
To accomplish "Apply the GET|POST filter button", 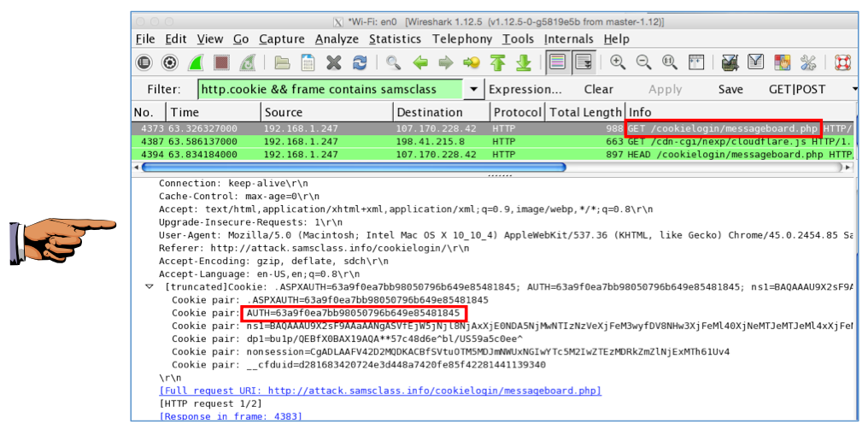I will click(797, 89).
